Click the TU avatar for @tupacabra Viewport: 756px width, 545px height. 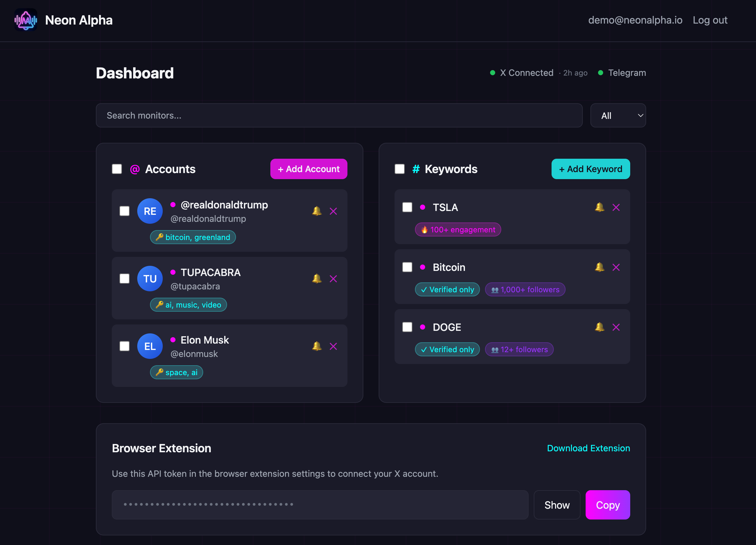click(150, 279)
